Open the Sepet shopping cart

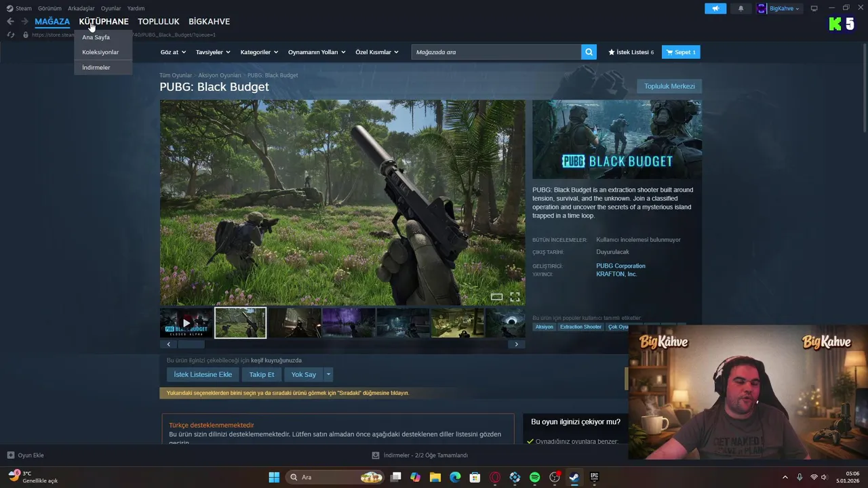pyautogui.click(x=681, y=52)
